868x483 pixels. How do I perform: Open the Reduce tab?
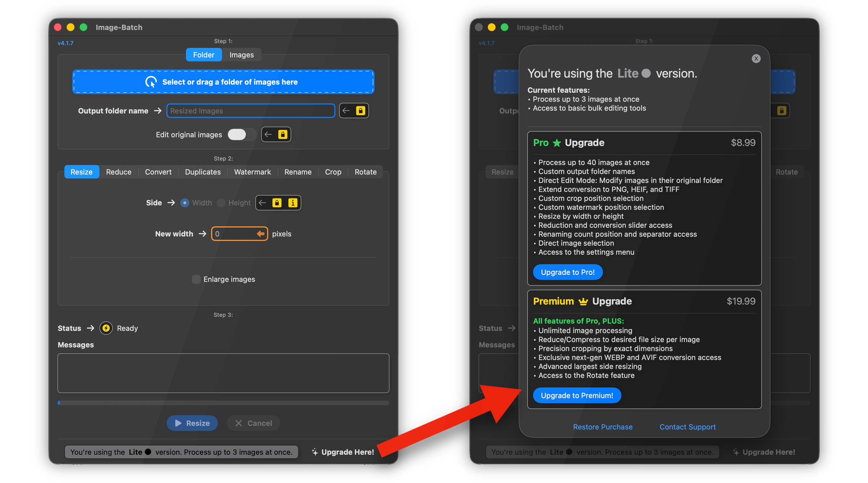[119, 172]
